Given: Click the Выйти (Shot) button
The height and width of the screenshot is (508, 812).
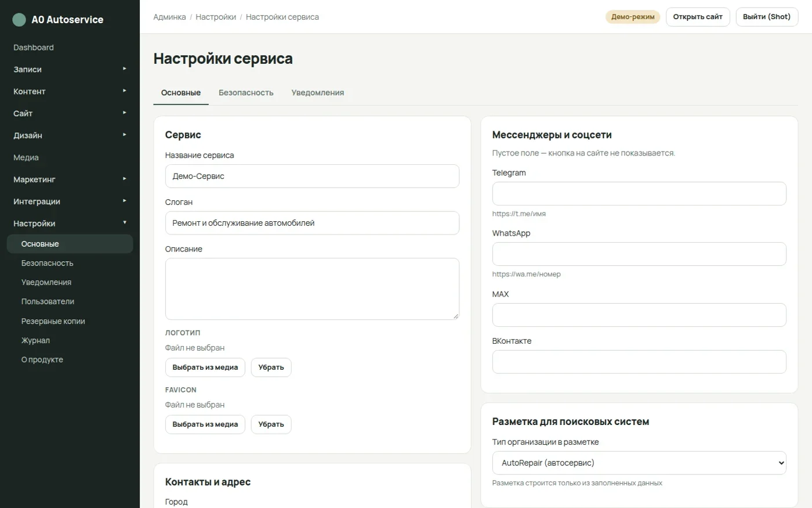Looking at the screenshot, I should (767, 17).
